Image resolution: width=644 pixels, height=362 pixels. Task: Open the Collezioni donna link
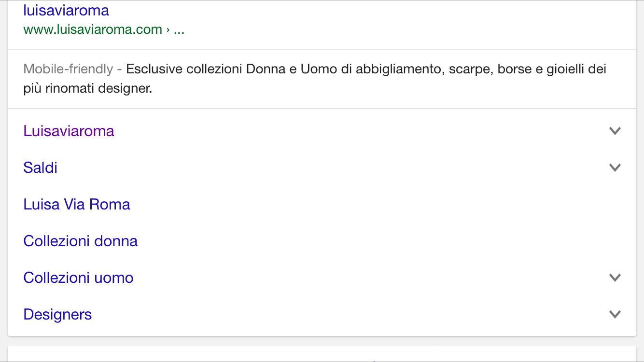tap(80, 241)
